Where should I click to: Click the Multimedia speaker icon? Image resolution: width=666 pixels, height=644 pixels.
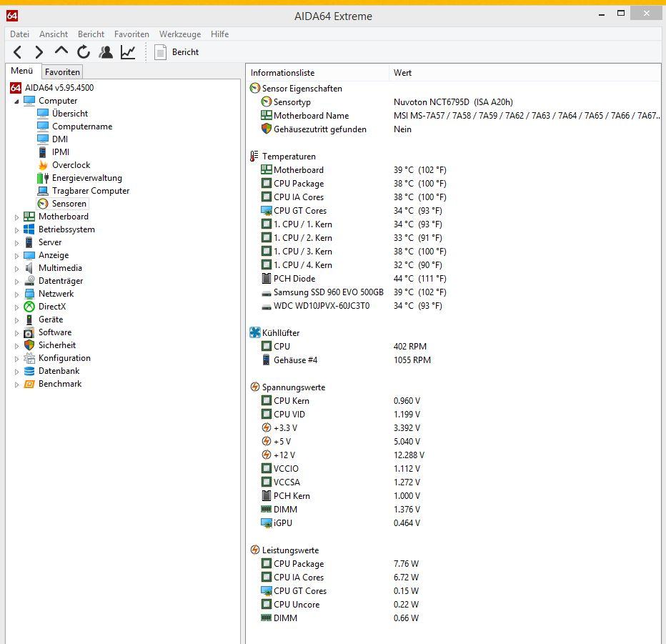pyautogui.click(x=29, y=268)
